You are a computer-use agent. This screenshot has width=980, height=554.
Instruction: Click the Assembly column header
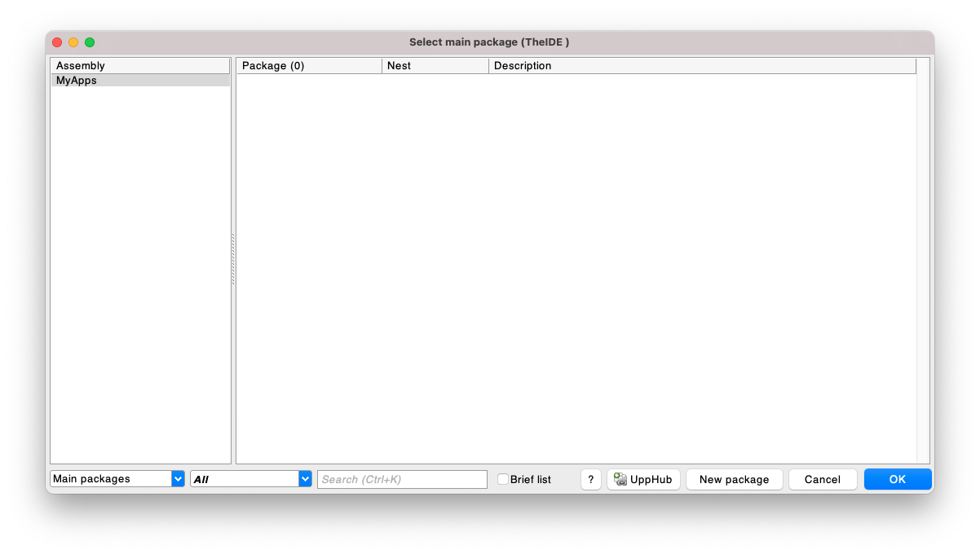pyautogui.click(x=139, y=66)
